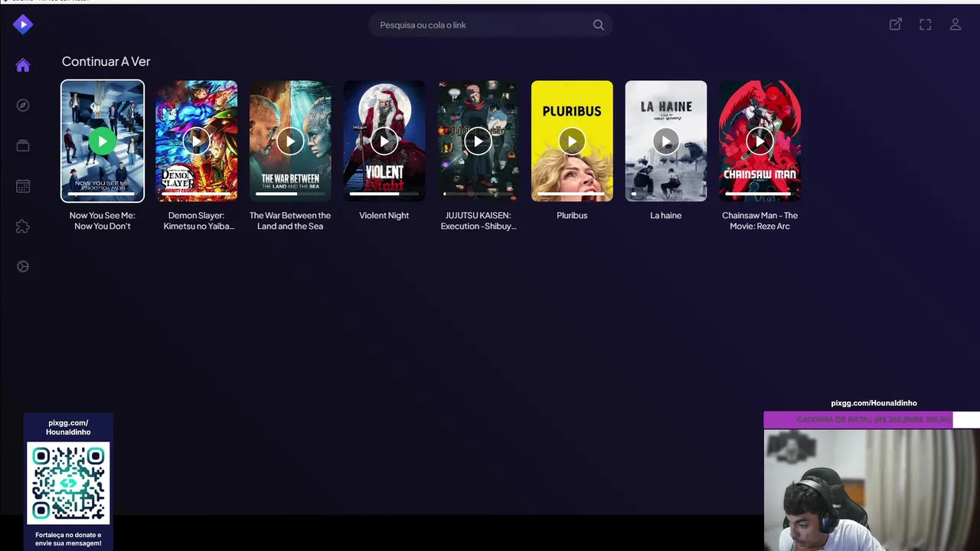Open the Addons puzzle icon
980x551 pixels.
click(x=23, y=227)
